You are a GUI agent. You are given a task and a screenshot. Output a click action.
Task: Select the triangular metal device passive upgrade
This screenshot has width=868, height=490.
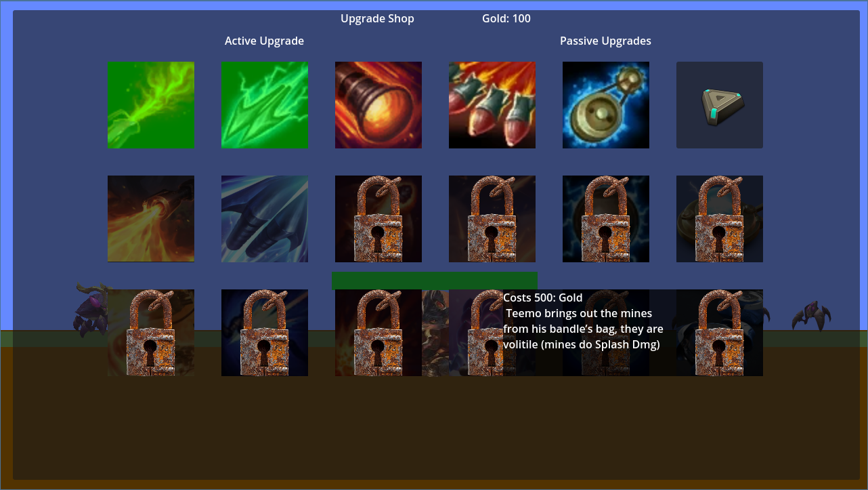(x=720, y=105)
